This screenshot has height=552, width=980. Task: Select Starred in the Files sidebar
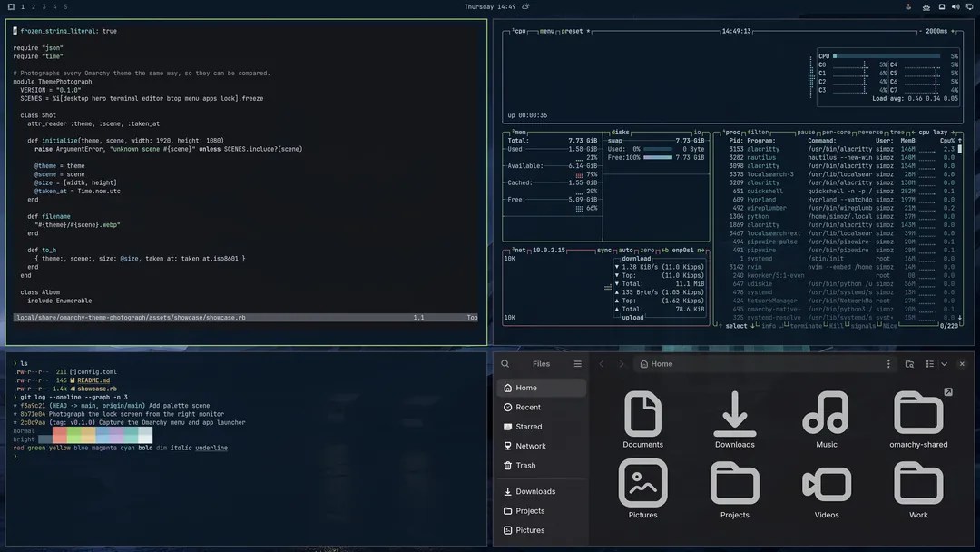pos(541,427)
